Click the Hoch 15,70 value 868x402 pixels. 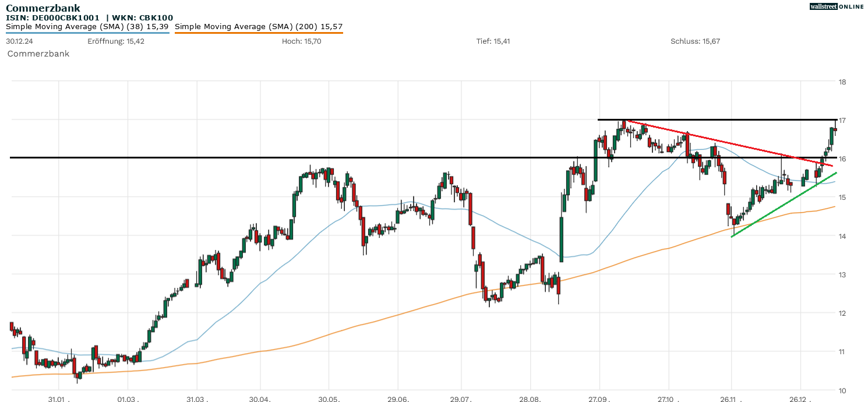click(301, 41)
